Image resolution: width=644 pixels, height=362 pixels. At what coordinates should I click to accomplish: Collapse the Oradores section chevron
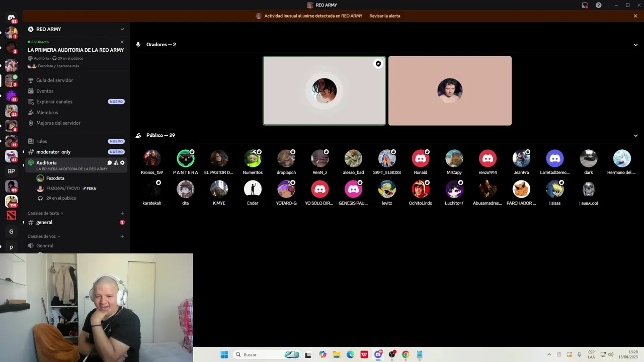pyautogui.click(x=635, y=45)
